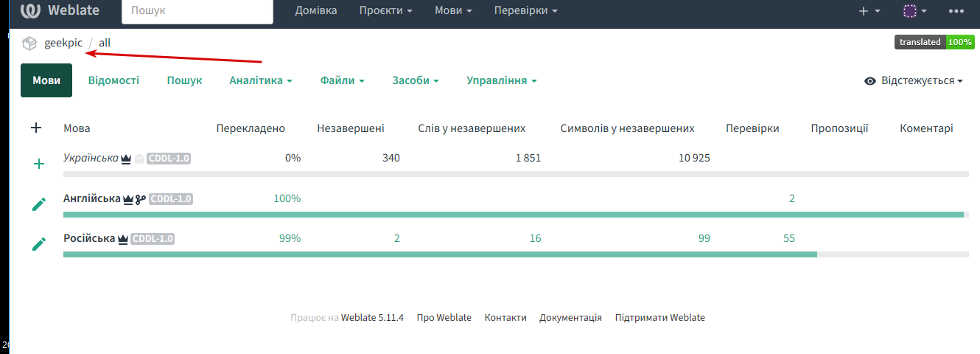The height and width of the screenshot is (354, 980).
Task: Open Weblate 5.11.4 footer link
Action: click(x=372, y=318)
